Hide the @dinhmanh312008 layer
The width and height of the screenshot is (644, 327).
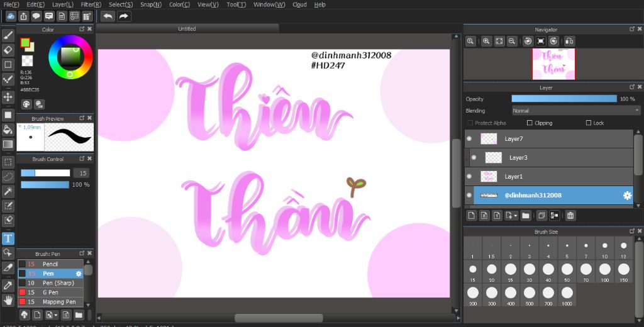(469, 196)
